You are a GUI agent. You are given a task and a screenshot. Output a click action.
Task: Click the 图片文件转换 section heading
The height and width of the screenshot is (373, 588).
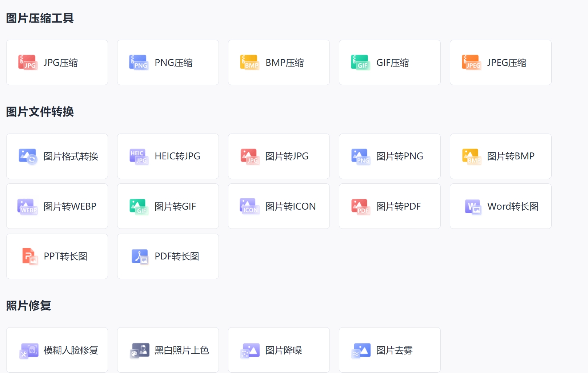pyautogui.click(x=40, y=111)
